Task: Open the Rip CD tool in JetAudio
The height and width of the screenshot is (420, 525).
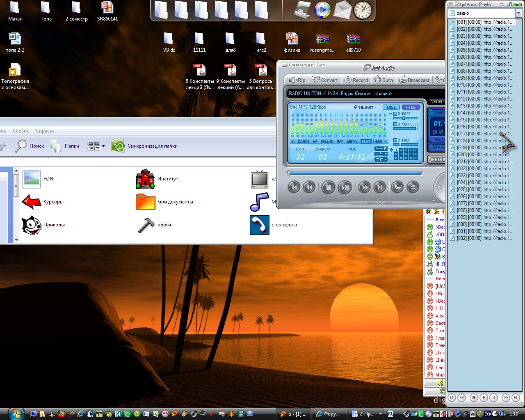Action: pyautogui.click(x=297, y=80)
